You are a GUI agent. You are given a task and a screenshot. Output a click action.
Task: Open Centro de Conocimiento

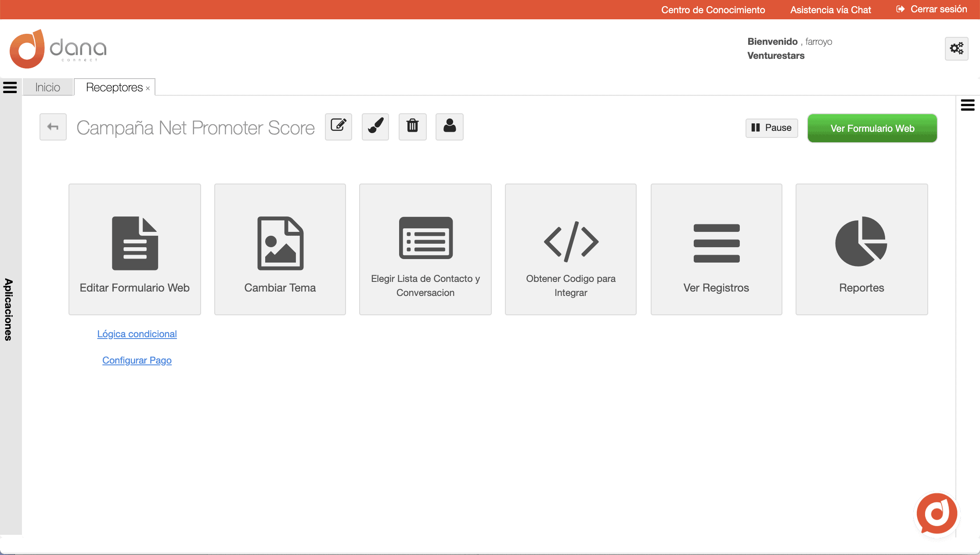713,10
